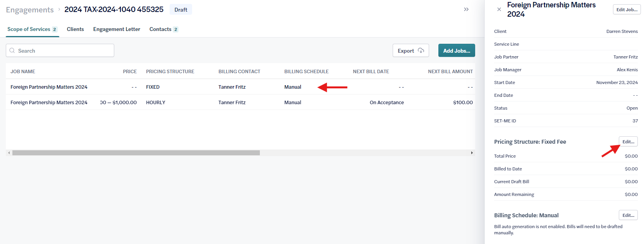Click the engagement title 2024 TAX-2024-1040 455325
Image resolution: width=644 pixels, height=244 pixels.
point(114,9)
